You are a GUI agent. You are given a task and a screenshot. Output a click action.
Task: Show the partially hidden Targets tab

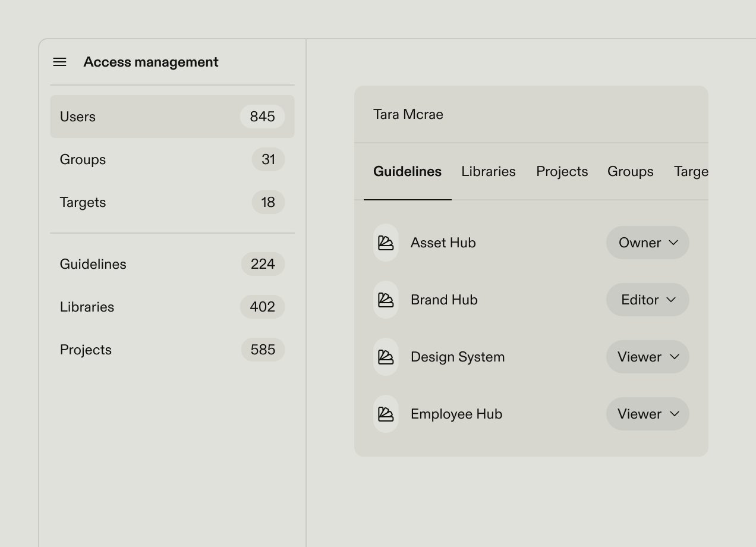[x=691, y=172]
